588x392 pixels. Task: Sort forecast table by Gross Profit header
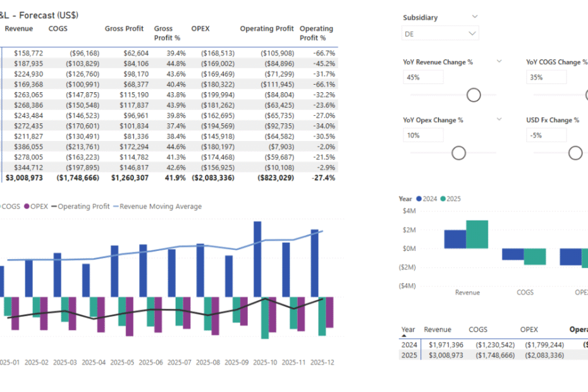(124, 28)
